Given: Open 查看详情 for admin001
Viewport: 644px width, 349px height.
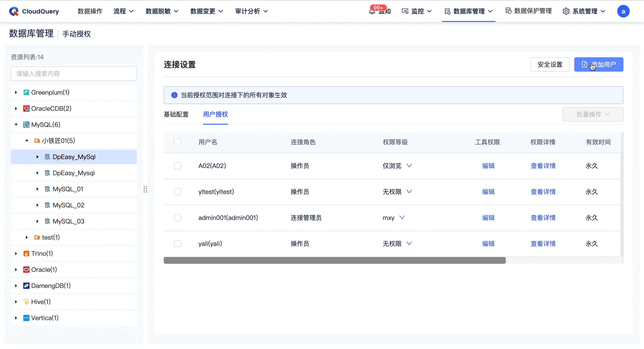Looking at the screenshot, I should tap(543, 218).
